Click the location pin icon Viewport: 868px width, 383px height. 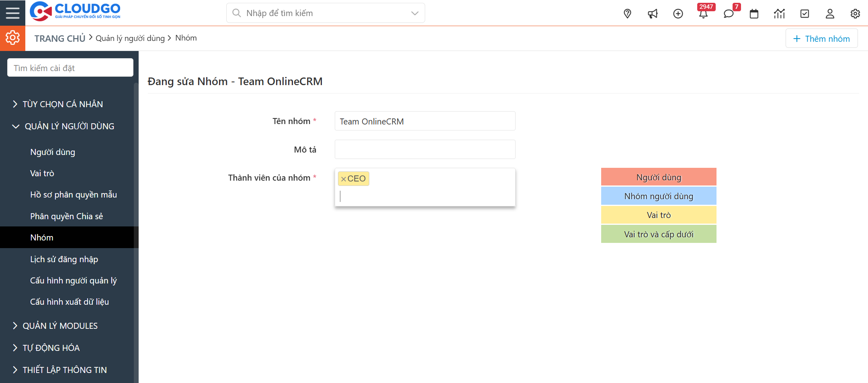click(627, 14)
